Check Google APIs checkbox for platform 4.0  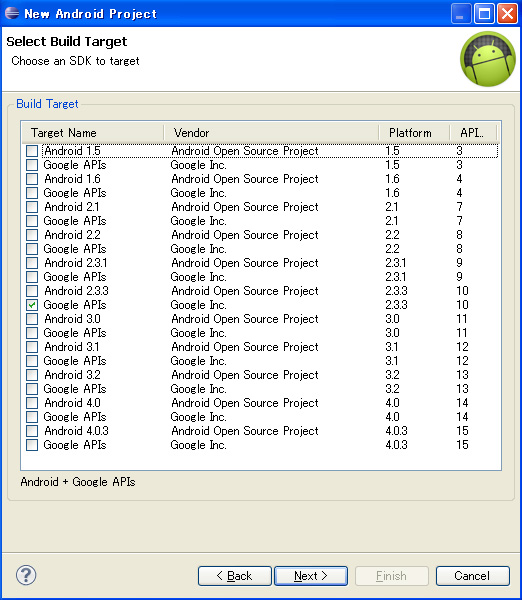point(32,417)
